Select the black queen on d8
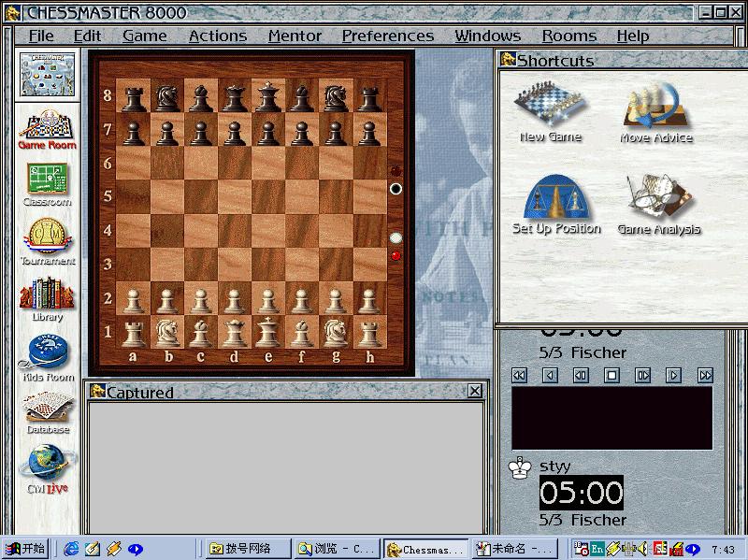 click(235, 98)
